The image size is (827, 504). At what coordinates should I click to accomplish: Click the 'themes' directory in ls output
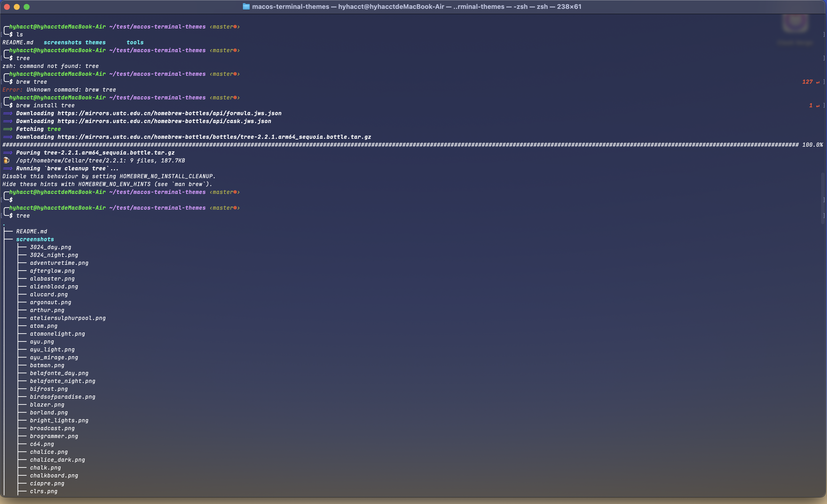95,42
